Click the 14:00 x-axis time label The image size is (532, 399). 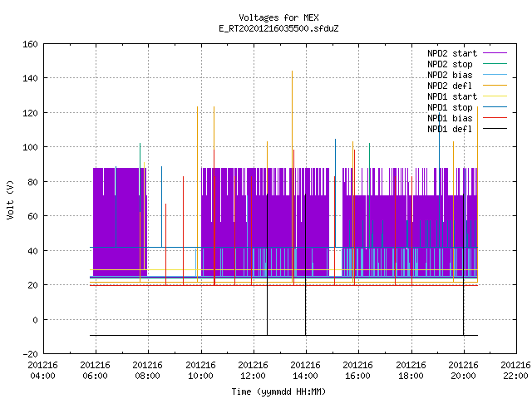click(305, 376)
